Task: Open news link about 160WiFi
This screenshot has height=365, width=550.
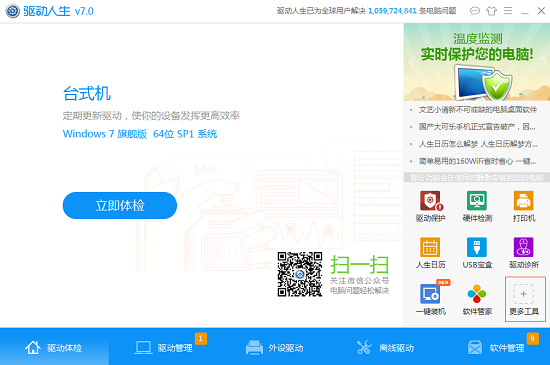Action: coord(477,161)
